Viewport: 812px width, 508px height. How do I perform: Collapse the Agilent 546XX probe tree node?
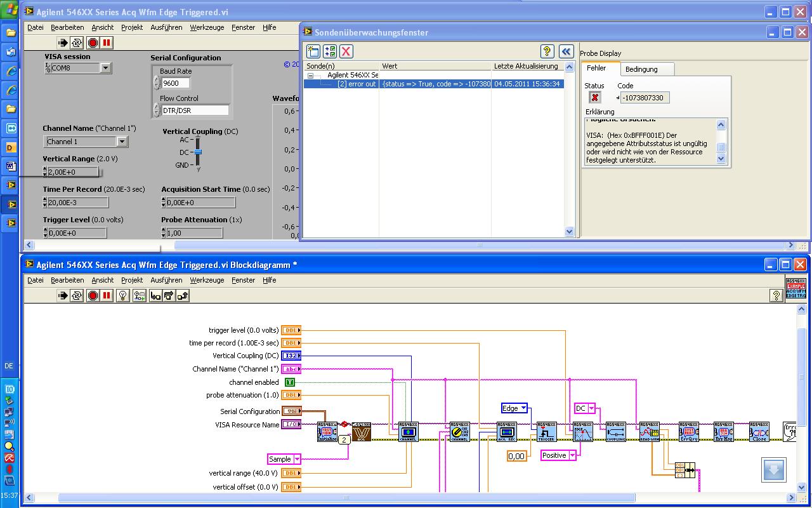tap(311, 75)
